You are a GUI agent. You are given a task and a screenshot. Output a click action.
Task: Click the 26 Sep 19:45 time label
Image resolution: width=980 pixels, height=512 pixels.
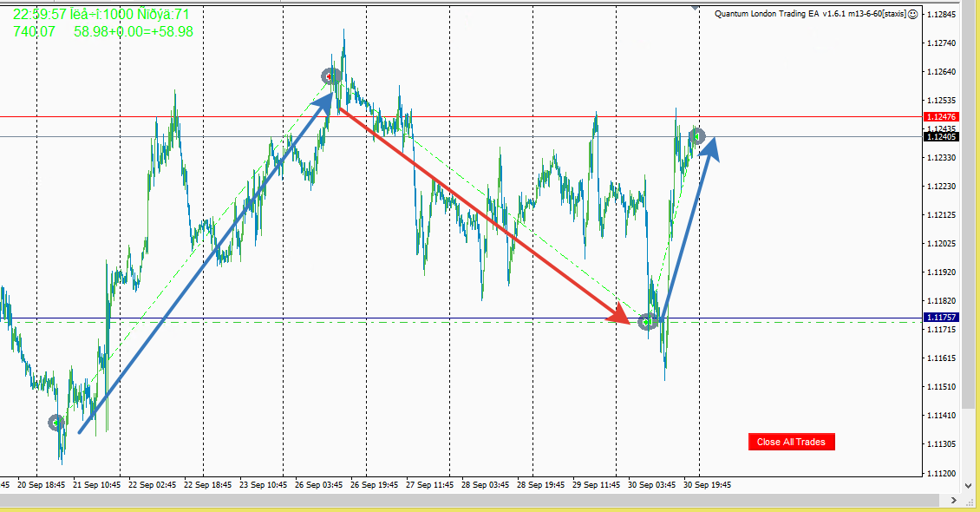(375, 485)
